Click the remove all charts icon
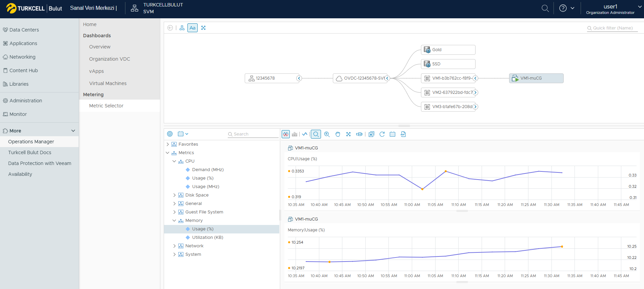This screenshot has height=289, width=644. tap(371, 134)
